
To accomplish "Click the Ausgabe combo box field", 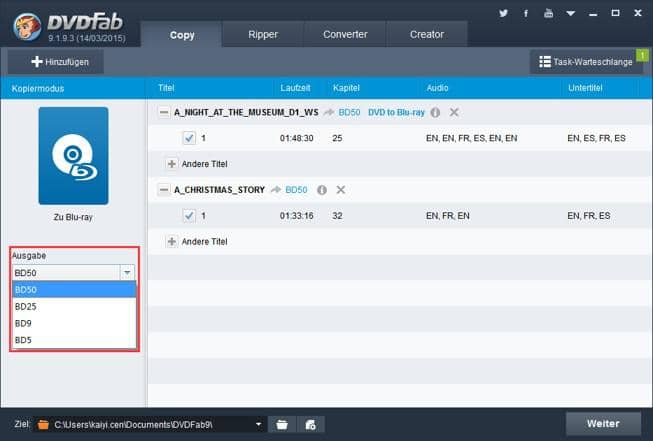I will tap(73, 273).
